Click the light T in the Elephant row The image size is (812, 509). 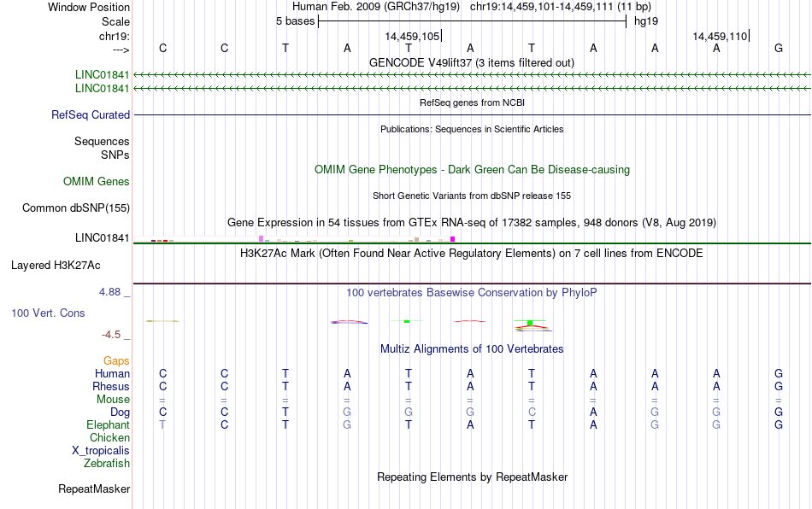[x=162, y=424]
